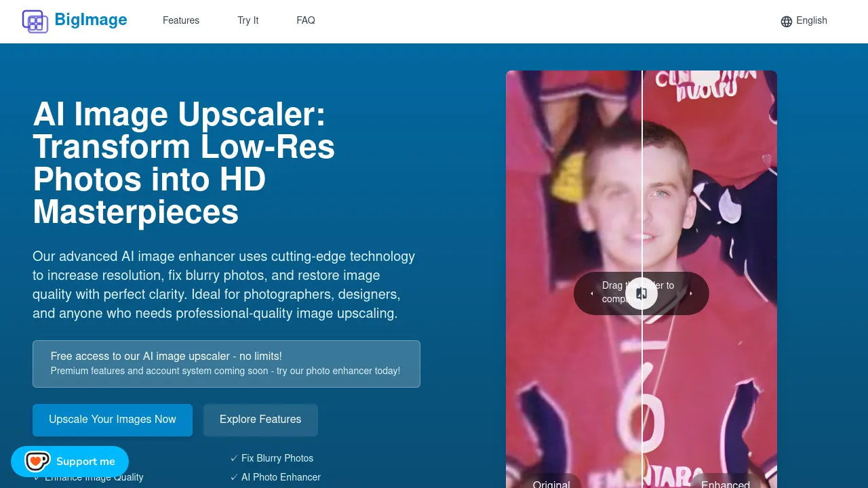Screen dimensions: 868x488
Task: Click the 'Original' label on the image
Action: (551, 484)
